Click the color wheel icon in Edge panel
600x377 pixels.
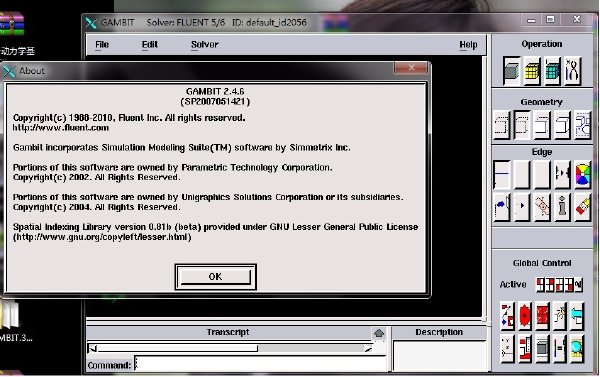coord(583,175)
